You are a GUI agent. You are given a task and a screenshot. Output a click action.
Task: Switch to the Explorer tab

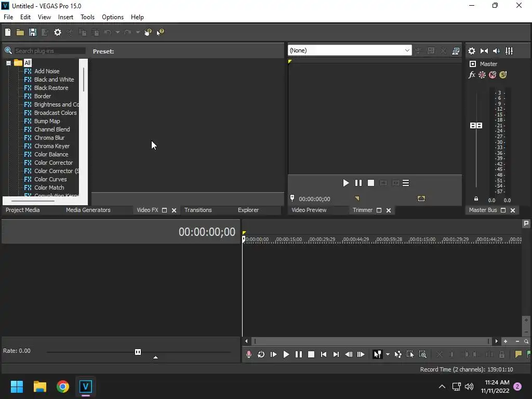pyautogui.click(x=248, y=210)
